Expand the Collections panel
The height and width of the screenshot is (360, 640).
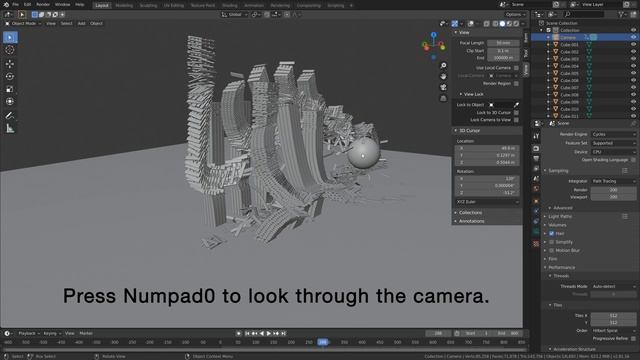pos(470,213)
